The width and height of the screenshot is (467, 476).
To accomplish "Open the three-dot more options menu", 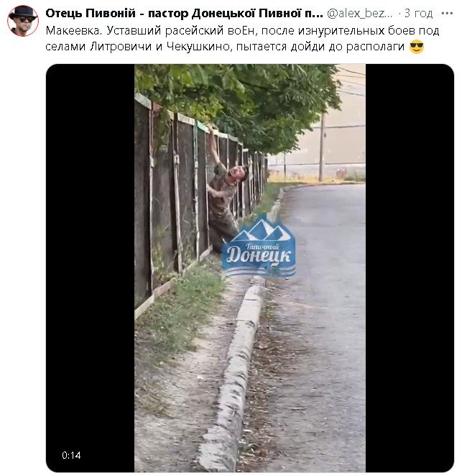I will coord(447,14).
